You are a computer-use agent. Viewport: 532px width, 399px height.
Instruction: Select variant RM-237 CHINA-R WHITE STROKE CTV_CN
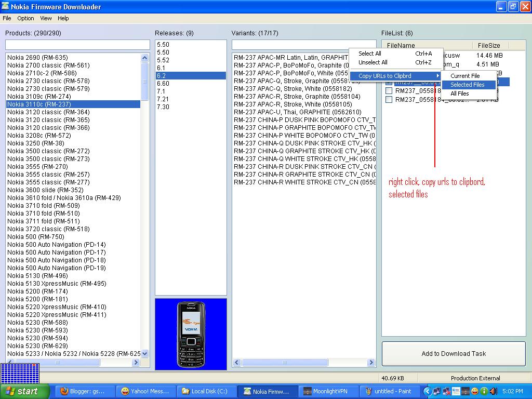point(304,182)
